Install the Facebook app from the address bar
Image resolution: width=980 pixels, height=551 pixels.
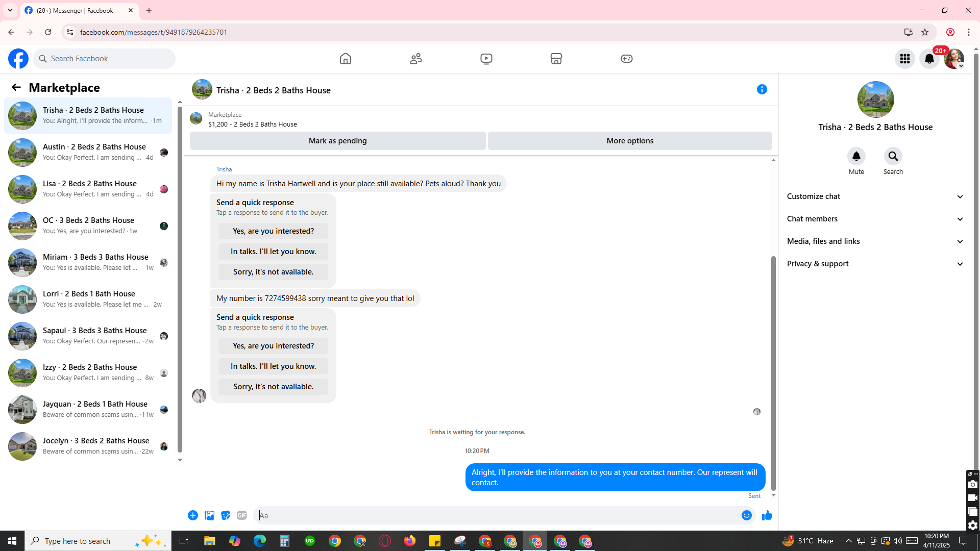coord(908,32)
